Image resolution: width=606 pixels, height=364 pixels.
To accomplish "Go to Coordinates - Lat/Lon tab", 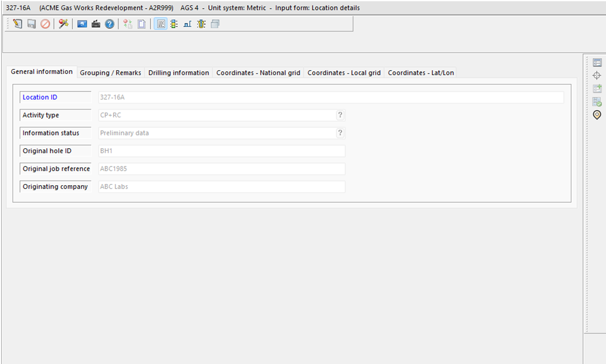I will click(x=421, y=73).
